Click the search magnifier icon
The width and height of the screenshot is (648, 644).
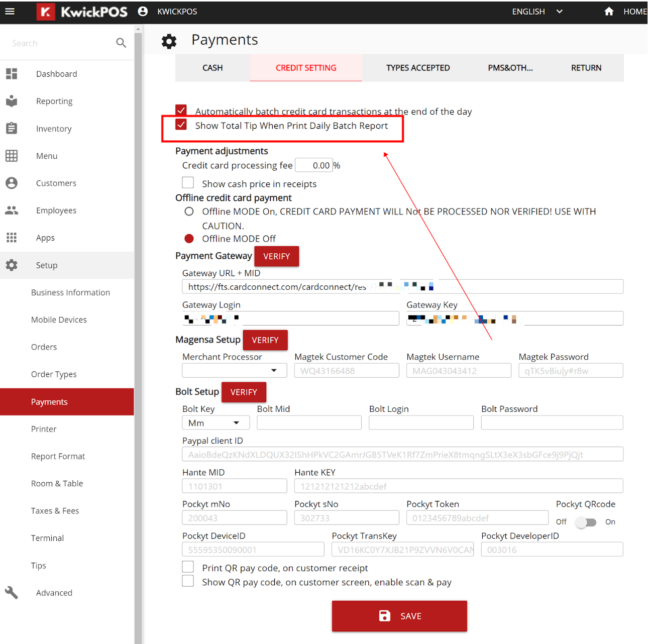point(121,43)
